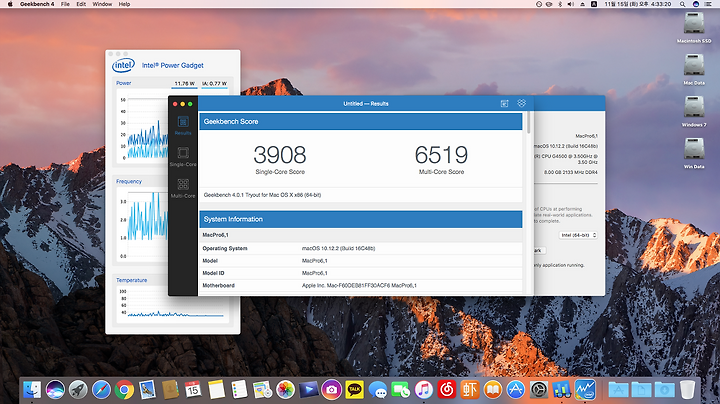Open Notes app in the Dock
Image resolution: width=720 pixels, height=404 pixels.
(216, 390)
